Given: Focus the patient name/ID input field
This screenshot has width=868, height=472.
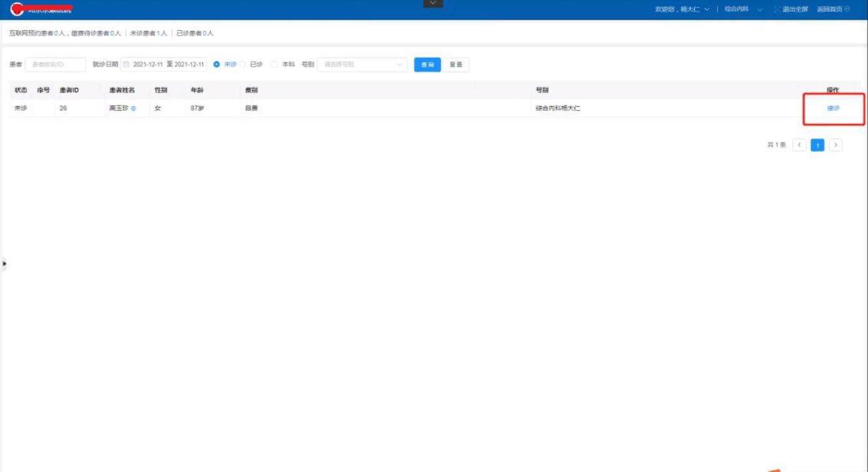Looking at the screenshot, I should coord(56,64).
